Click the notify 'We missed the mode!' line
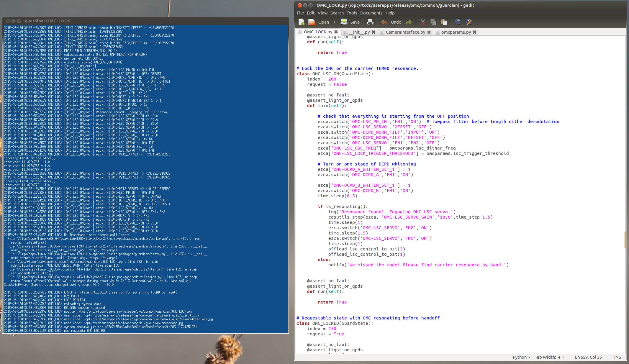Screen dimensions: 629x364 click(418, 265)
